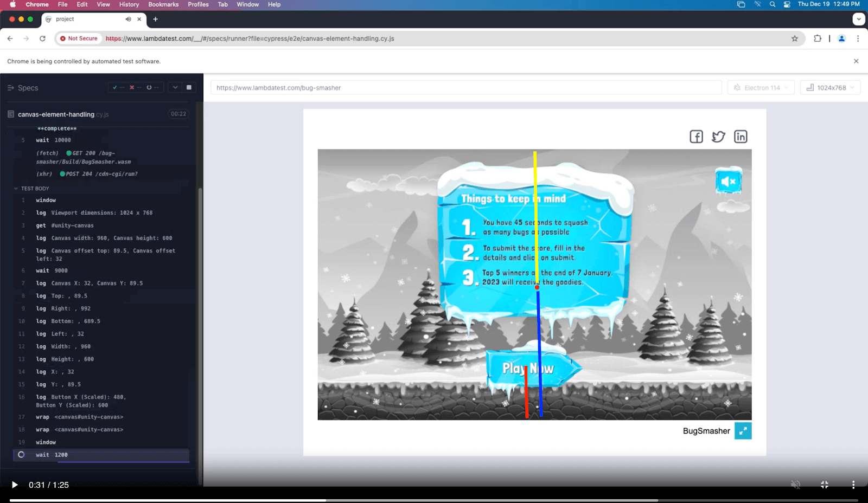Open the Help menu
The height and width of the screenshot is (503, 868).
point(274,4)
